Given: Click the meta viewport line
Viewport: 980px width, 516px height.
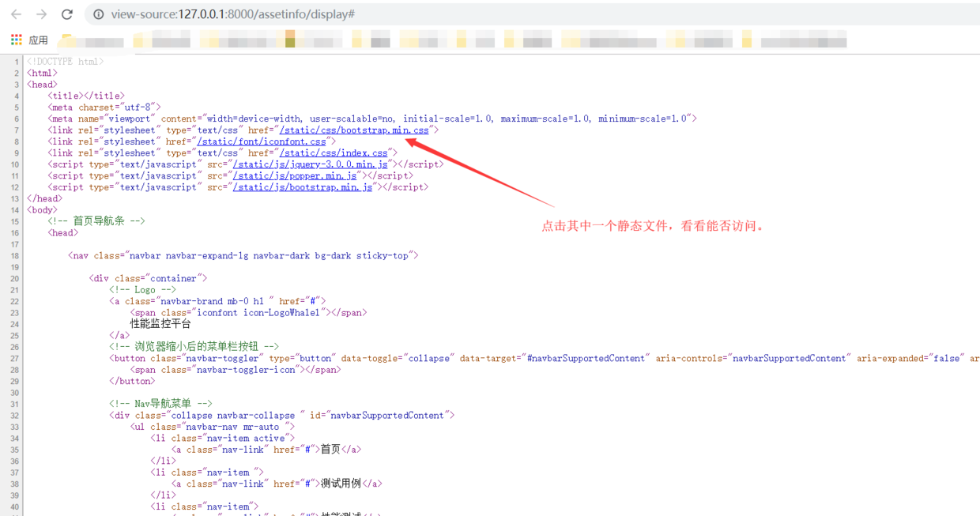Looking at the screenshot, I should 372,119.
